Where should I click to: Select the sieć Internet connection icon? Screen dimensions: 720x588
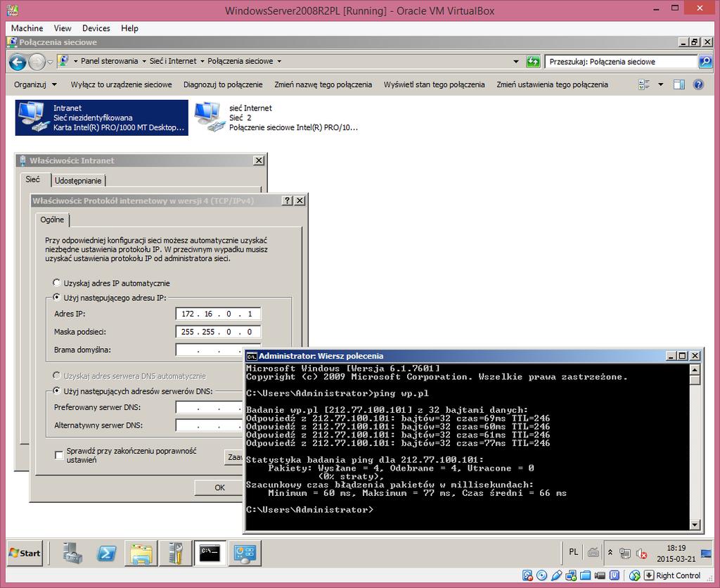[210, 117]
